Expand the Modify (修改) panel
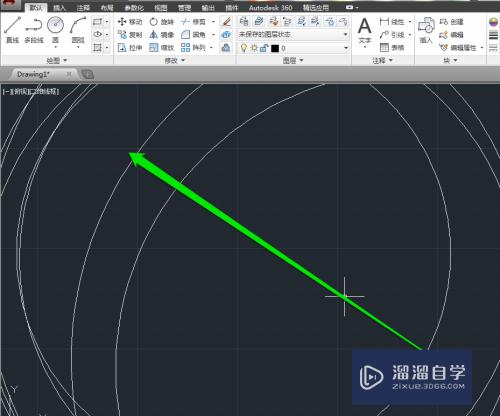The width and height of the screenshot is (500, 416). [x=175, y=60]
